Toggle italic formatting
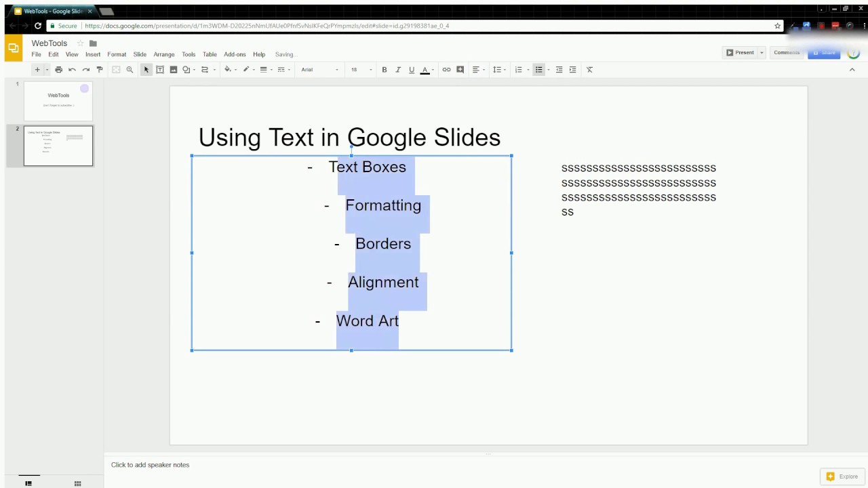Image resolution: width=868 pixels, height=488 pixels. pyautogui.click(x=398, y=70)
